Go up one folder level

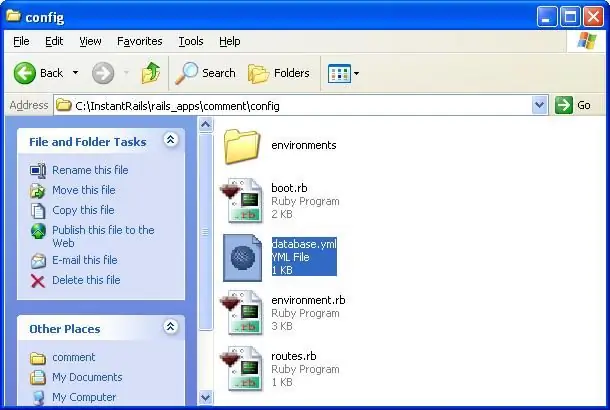point(151,73)
